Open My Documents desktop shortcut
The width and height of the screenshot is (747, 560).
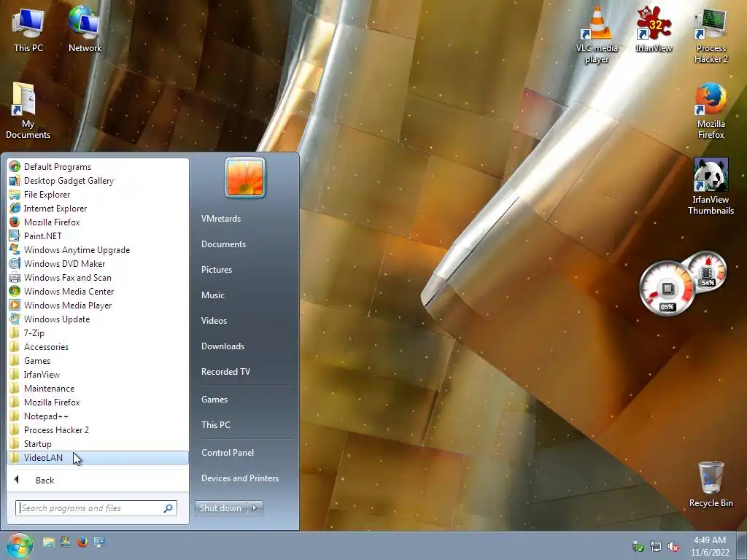(28, 111)
